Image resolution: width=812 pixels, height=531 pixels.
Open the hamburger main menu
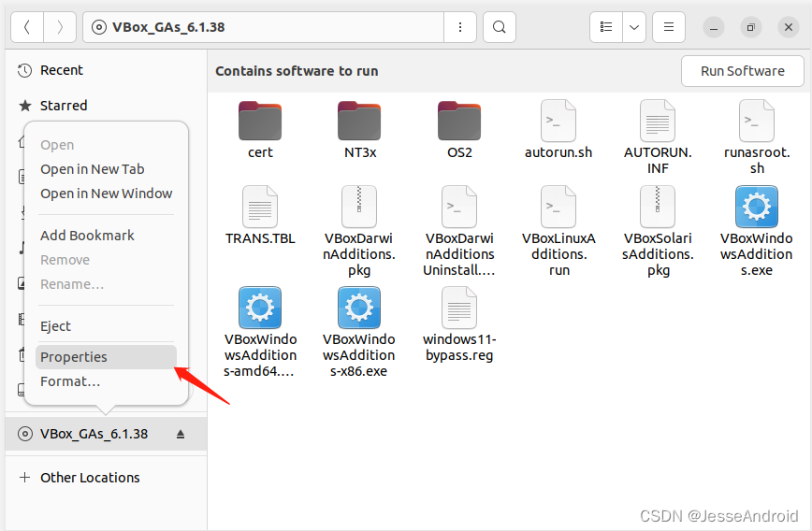coord(669,27)
